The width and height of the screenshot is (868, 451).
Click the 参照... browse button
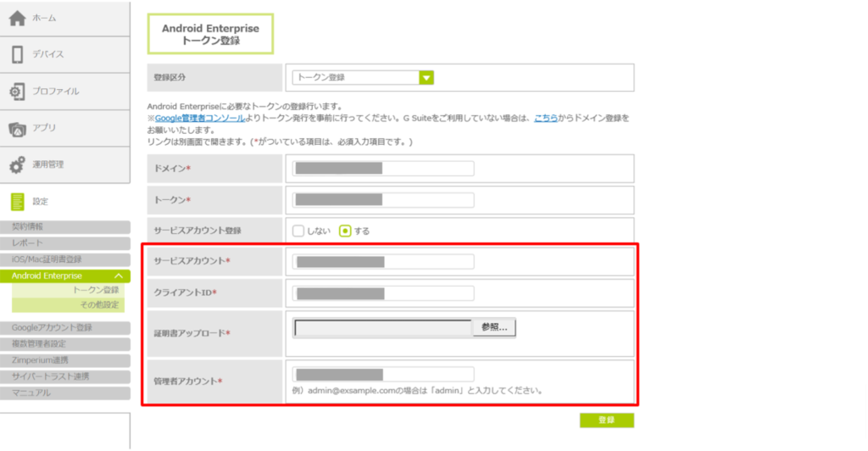[x=494, y=327]
